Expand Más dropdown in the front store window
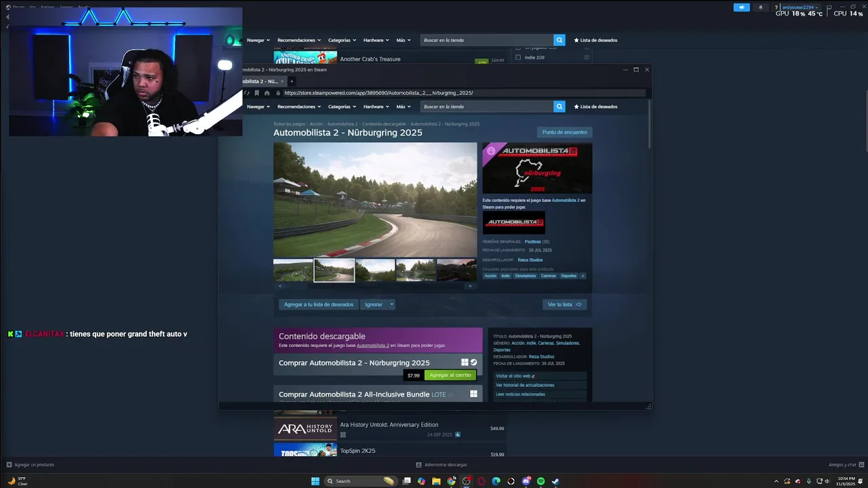The width and height of the screenshot is (868, 488). coord(403,106)
